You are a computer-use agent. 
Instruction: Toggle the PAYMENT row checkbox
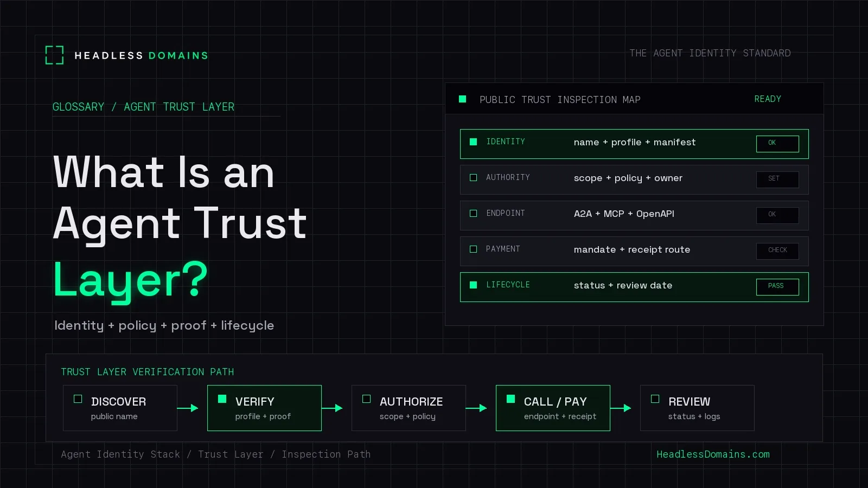click(474, 249)
